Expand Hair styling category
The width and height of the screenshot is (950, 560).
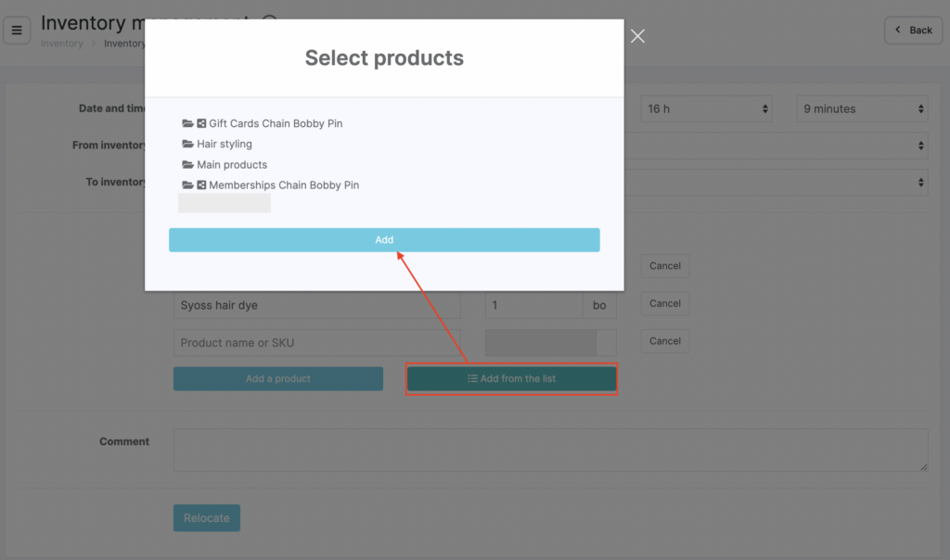pos(225,145)
